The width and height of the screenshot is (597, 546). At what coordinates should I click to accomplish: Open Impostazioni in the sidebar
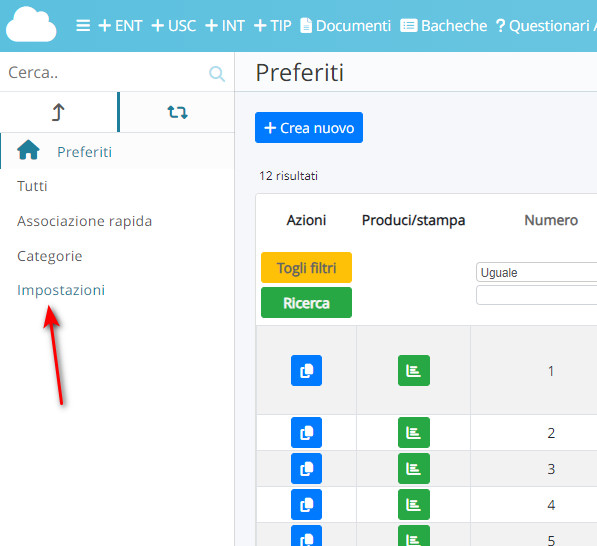pyautogui.click(x=61, y=290)
